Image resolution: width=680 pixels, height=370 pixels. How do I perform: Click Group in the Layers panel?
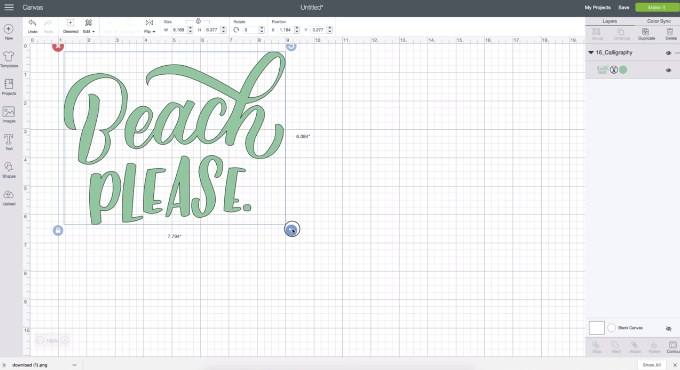(x=597, y=34)
